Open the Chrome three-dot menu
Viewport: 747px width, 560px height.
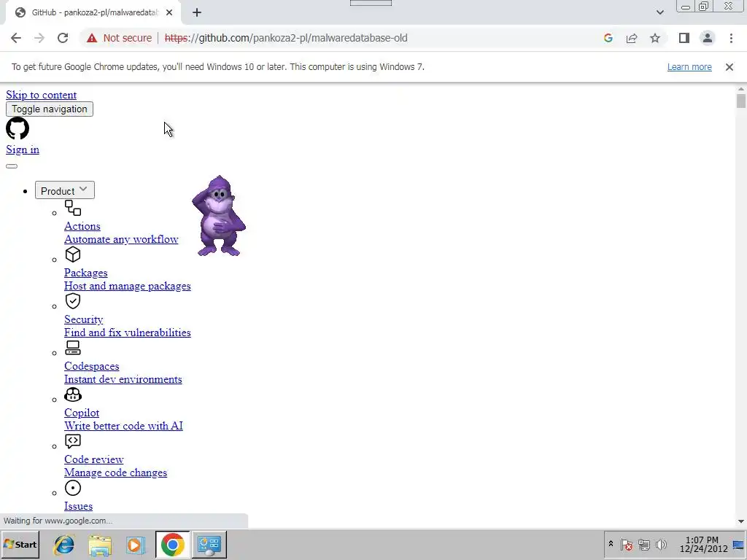point(731,38)
